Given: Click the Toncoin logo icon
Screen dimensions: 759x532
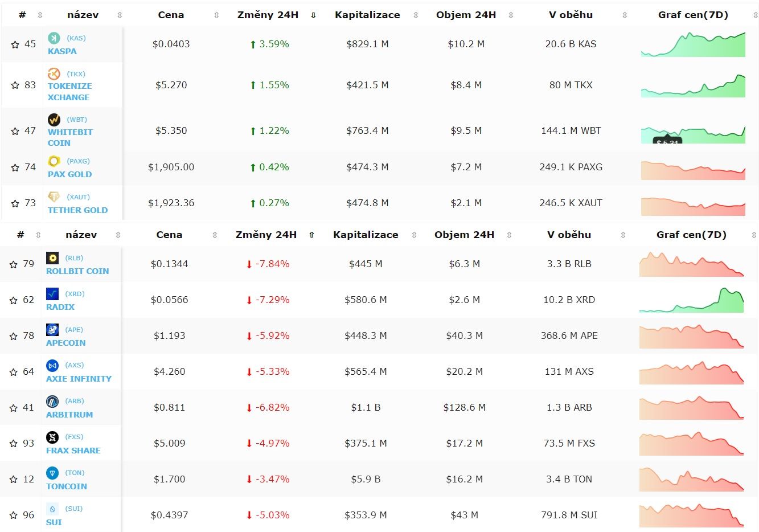Looking at the screenshot, I should tap(52, 473).
